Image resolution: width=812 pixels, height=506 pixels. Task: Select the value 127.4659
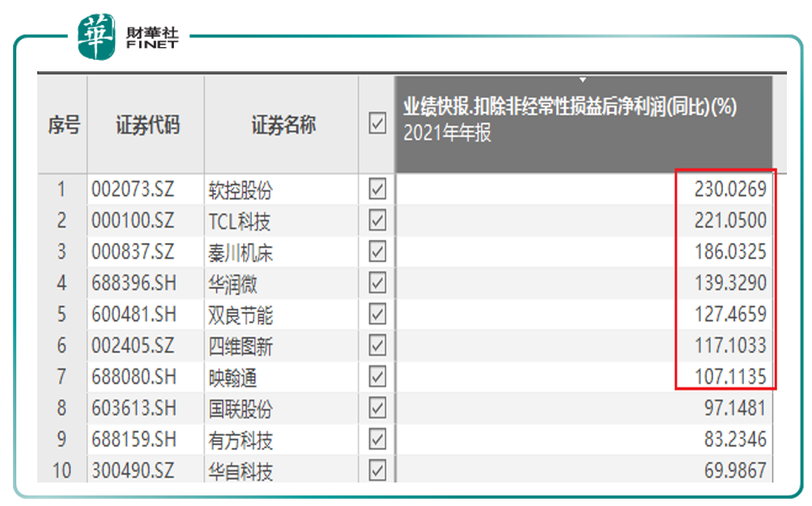click(x=730, y=314)
